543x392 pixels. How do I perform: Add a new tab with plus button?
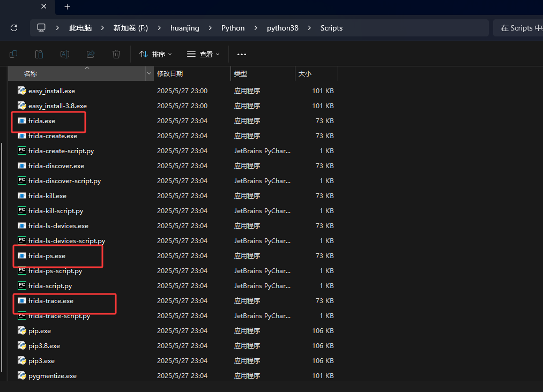pos(67,6)
